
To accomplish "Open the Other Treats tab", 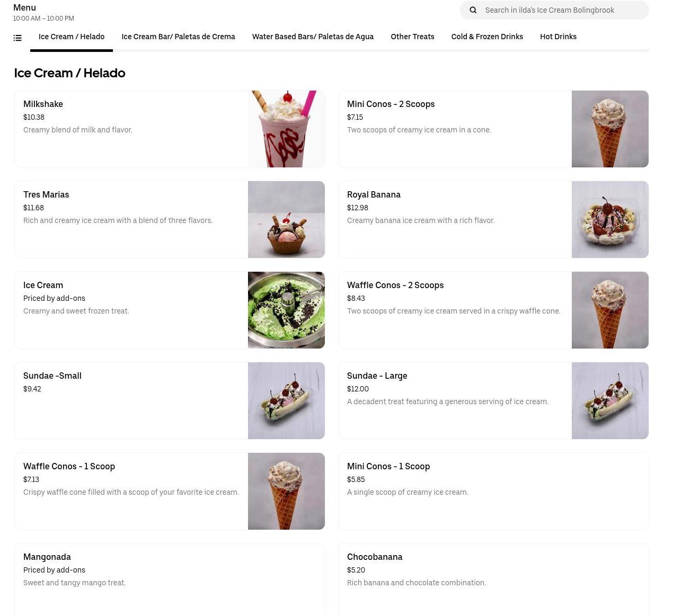I will pyautogui.click(x=412, y=37).
